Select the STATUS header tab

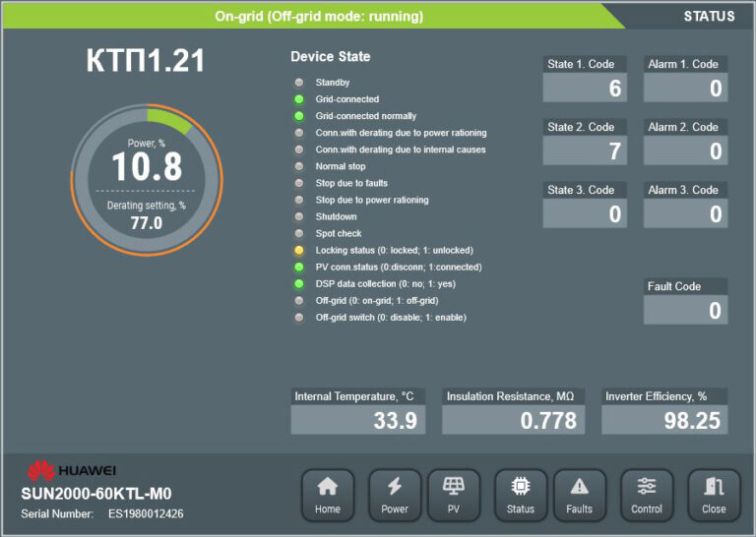[x=709, y=16]
